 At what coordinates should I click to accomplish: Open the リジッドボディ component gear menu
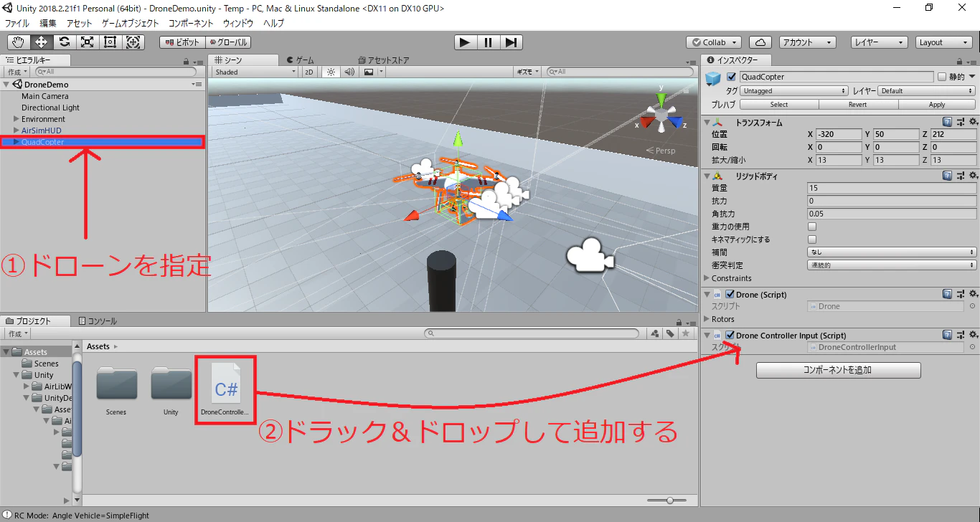[973, 176]
